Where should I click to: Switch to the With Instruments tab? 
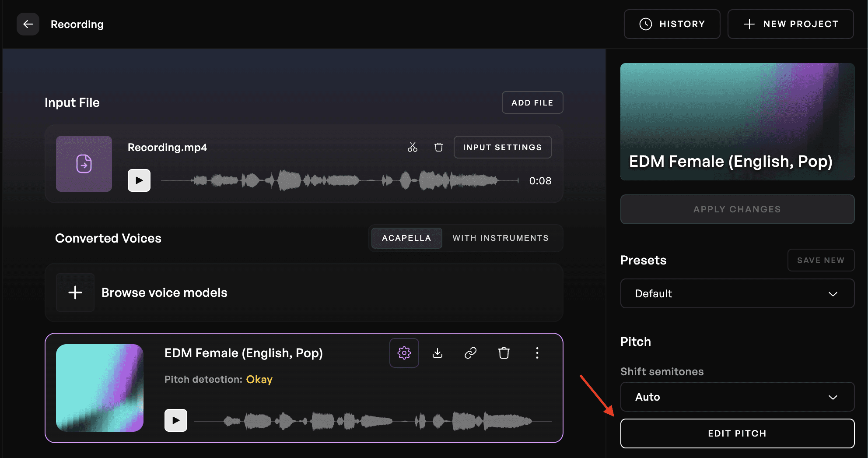coord(500,238)
